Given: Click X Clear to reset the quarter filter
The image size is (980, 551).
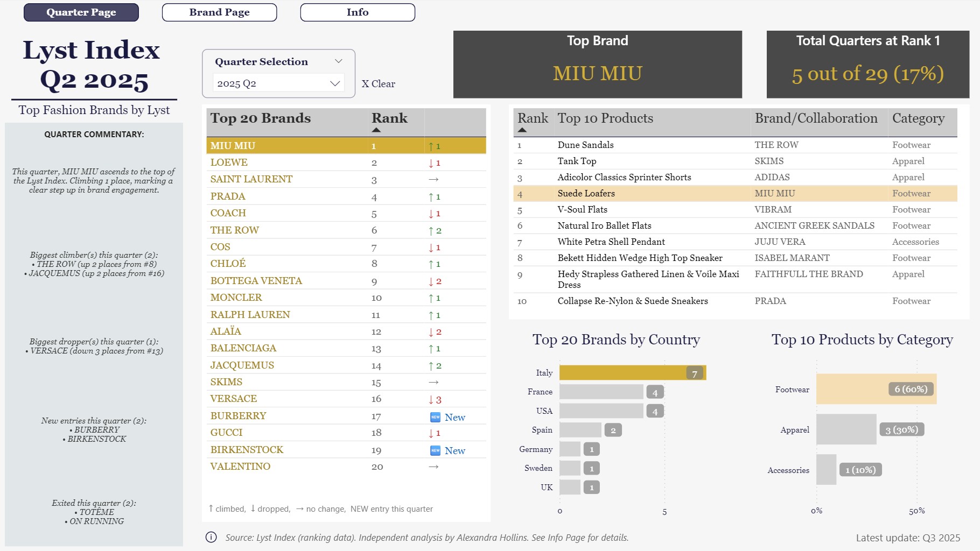Looking at the screenshot, I should coord(379,83).
